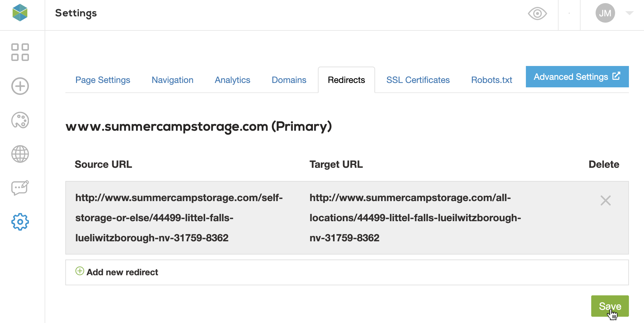Switch to the Page Settings tab
644x323 pixels.
(x=103, y=80)
